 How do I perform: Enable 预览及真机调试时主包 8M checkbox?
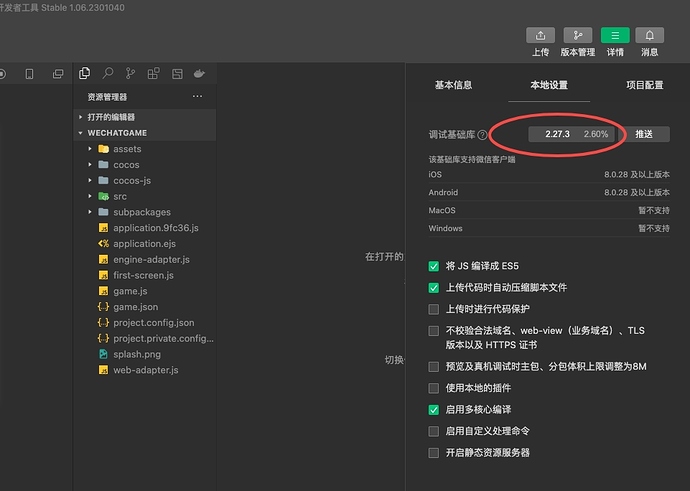coord(433,367)
